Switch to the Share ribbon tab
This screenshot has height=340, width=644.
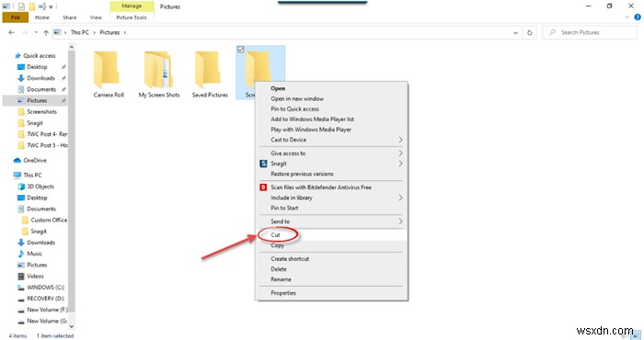click(x=69, y=17)
